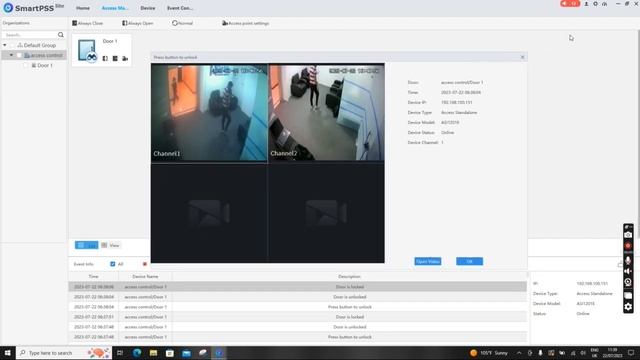Select the 06:07:51 Door is locked row
The height and width of the screenshot is (360, 640).
click(x=298, y=317)
